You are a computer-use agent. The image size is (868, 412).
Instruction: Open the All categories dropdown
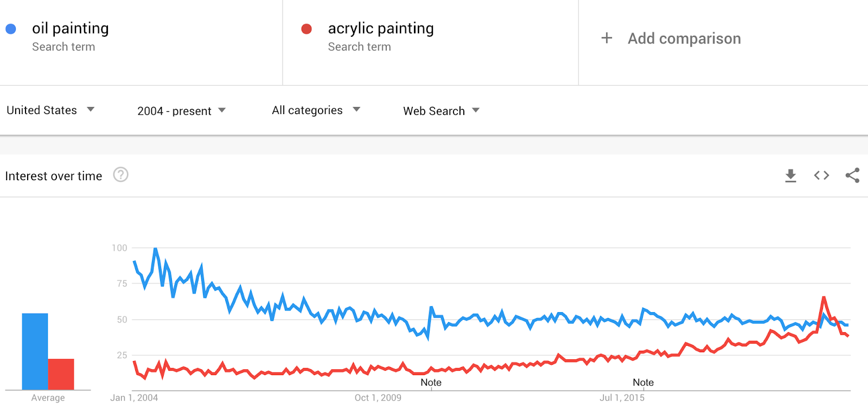click(x=316, y=110)
